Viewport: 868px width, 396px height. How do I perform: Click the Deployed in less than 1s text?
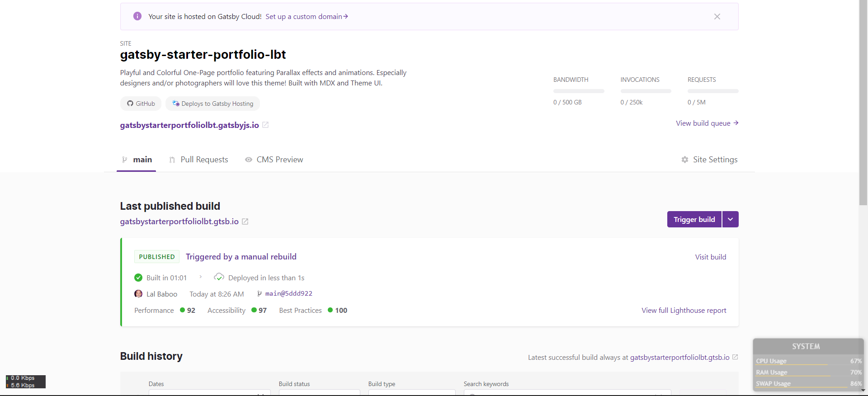266,278
